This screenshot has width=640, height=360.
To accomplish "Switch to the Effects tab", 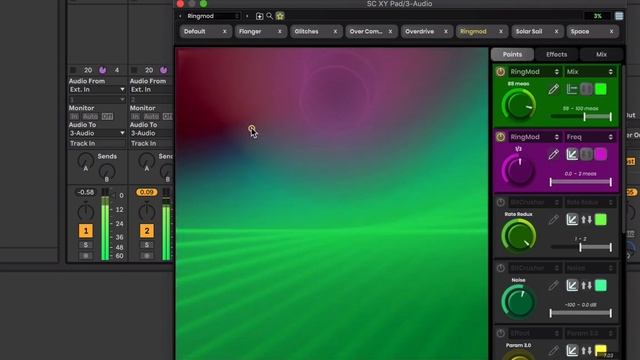I will point(557,54).
